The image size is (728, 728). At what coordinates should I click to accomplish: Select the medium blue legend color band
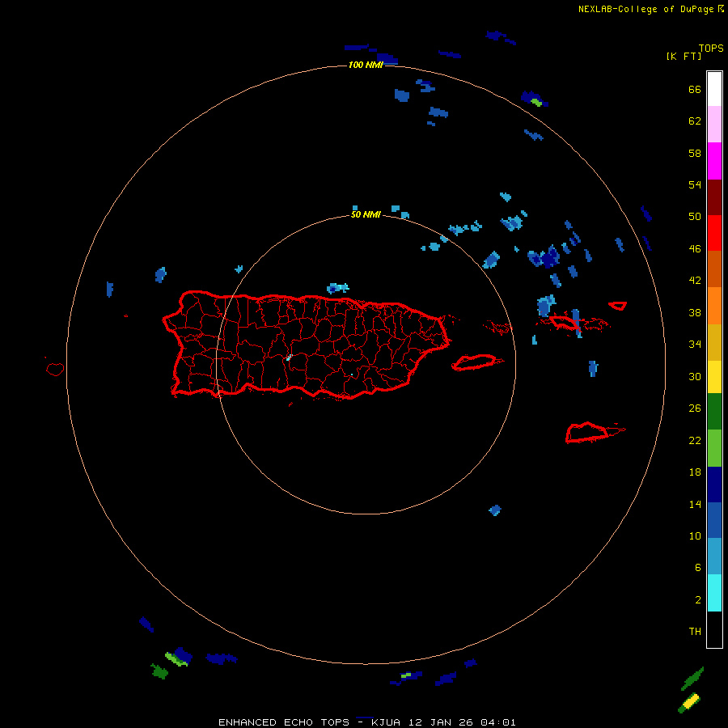[714, 520]
